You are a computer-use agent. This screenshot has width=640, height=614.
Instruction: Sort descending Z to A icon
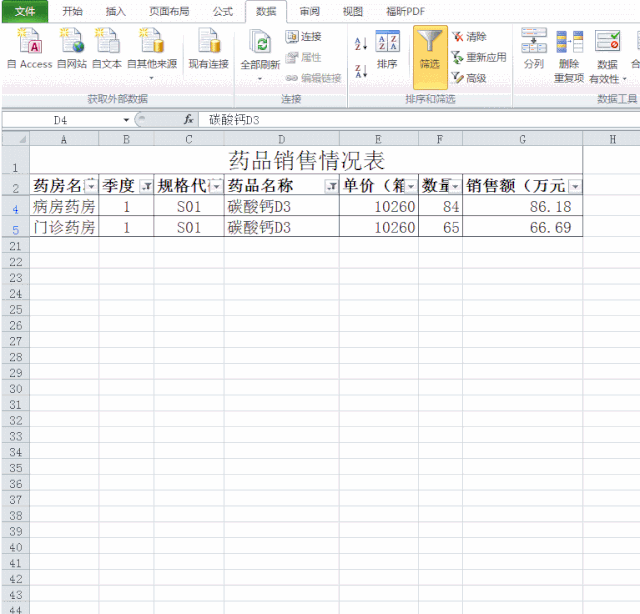pos(361,71)
